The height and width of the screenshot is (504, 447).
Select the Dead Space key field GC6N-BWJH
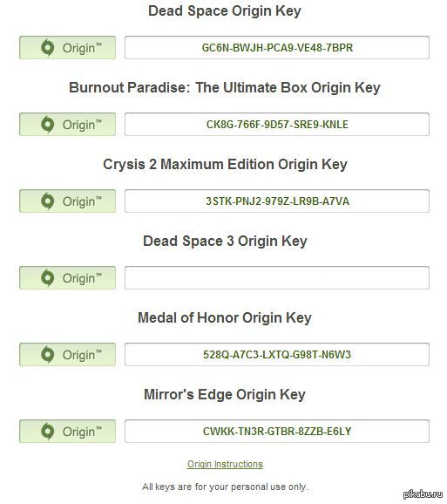pos(277,48)
